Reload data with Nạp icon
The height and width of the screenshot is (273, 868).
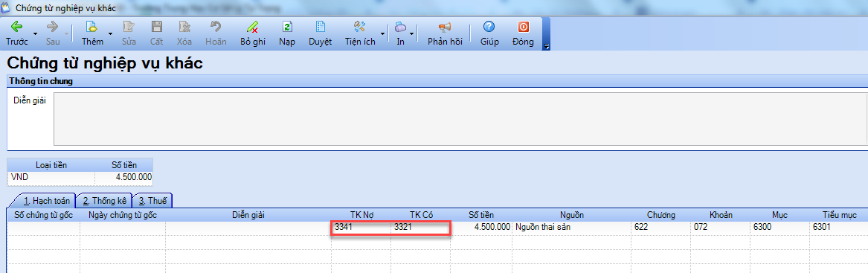pyautogui.click(x=287, y=27)
